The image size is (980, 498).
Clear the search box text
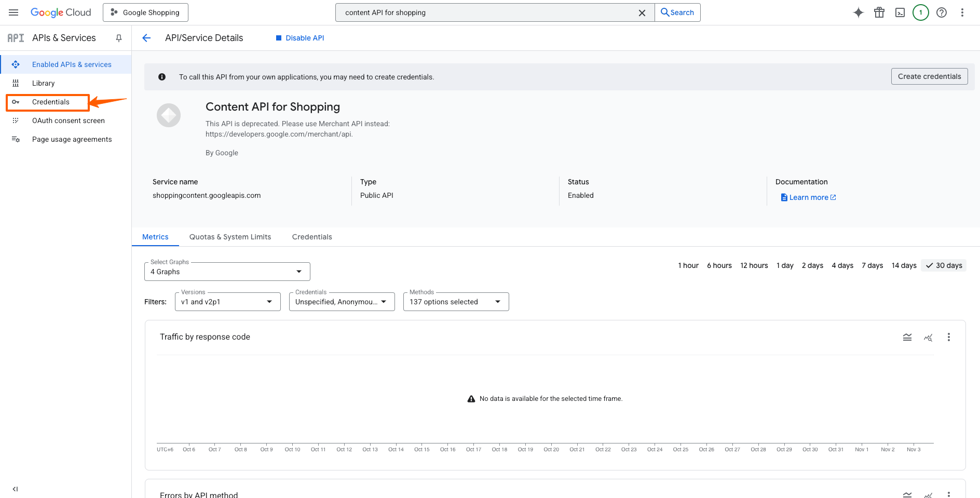[642, 12]
